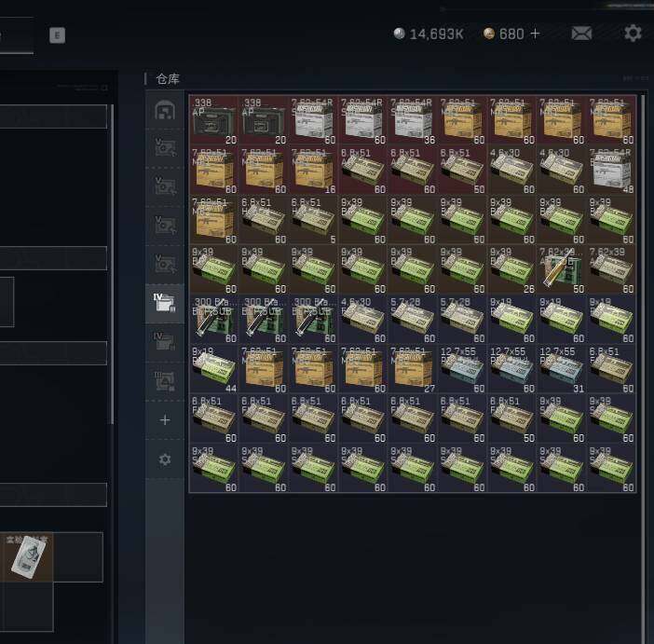Click the plus next to 680 gold currency
Viewport: 654px width, 644px height.
[x=535, y=34]
